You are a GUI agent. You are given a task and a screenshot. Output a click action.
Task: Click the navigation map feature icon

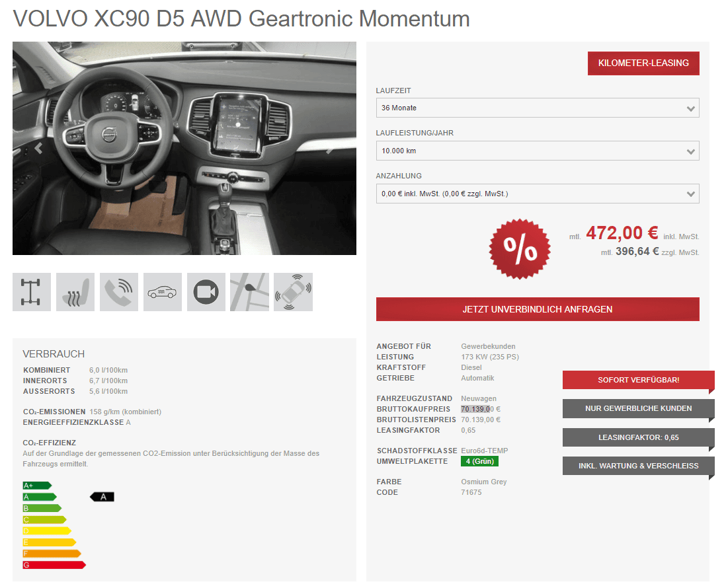click(x=249, y=292)
